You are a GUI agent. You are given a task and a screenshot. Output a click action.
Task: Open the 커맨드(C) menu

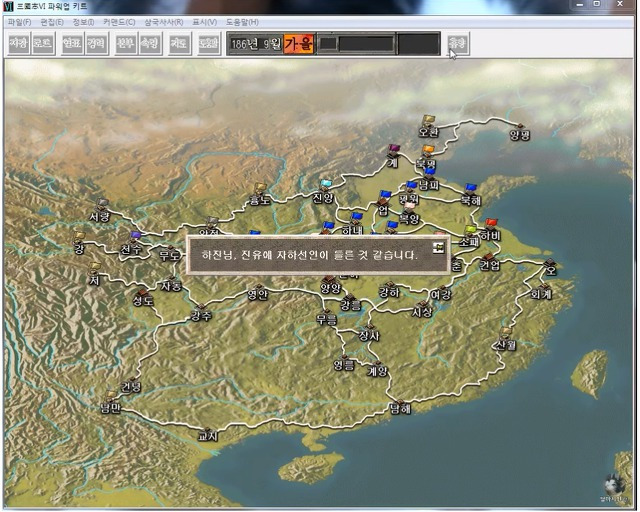point(119,22)
